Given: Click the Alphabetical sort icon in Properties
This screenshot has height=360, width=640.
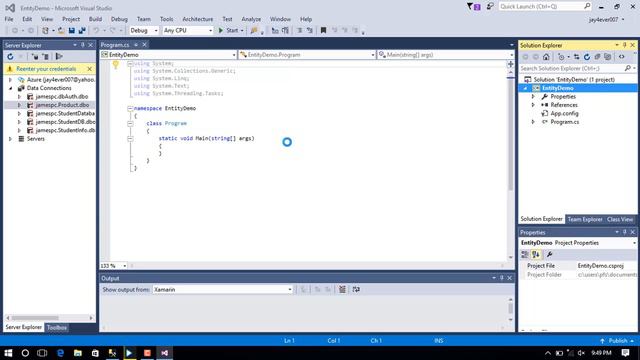Looking at the screenshot, I should coord(536,255).
